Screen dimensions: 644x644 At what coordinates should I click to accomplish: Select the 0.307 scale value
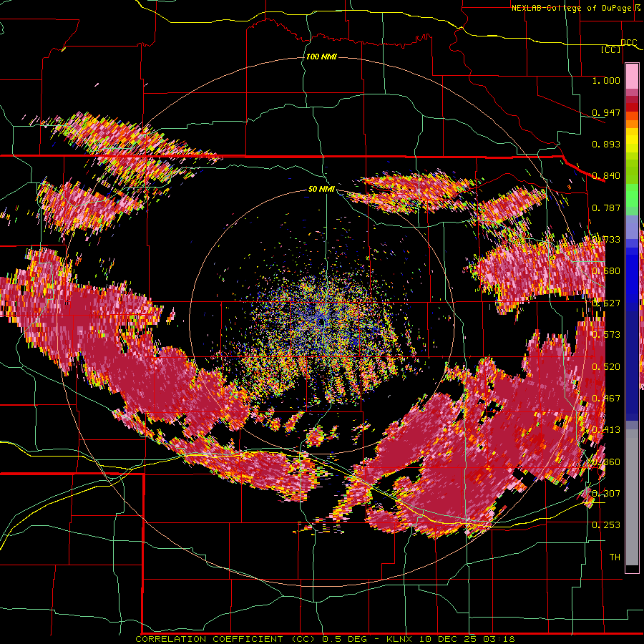[x=606, y=493]
